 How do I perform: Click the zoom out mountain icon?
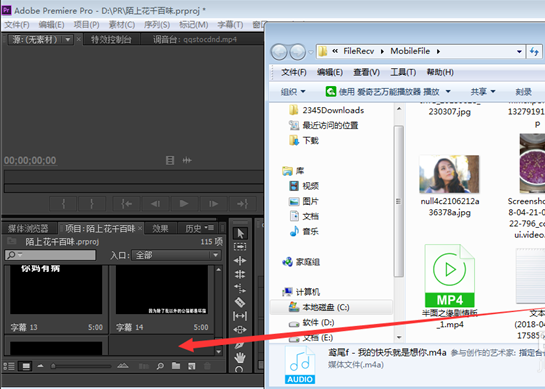coord(41,366)
